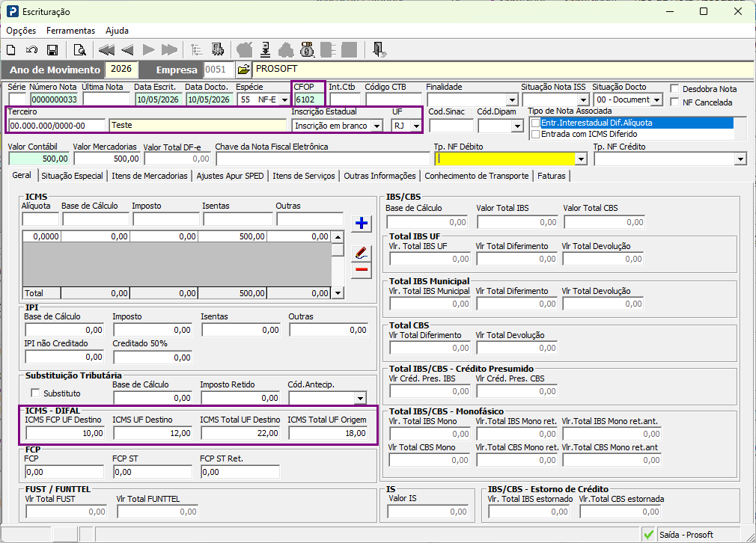Click the greyed blank square toolbar icon

(349, 49)
